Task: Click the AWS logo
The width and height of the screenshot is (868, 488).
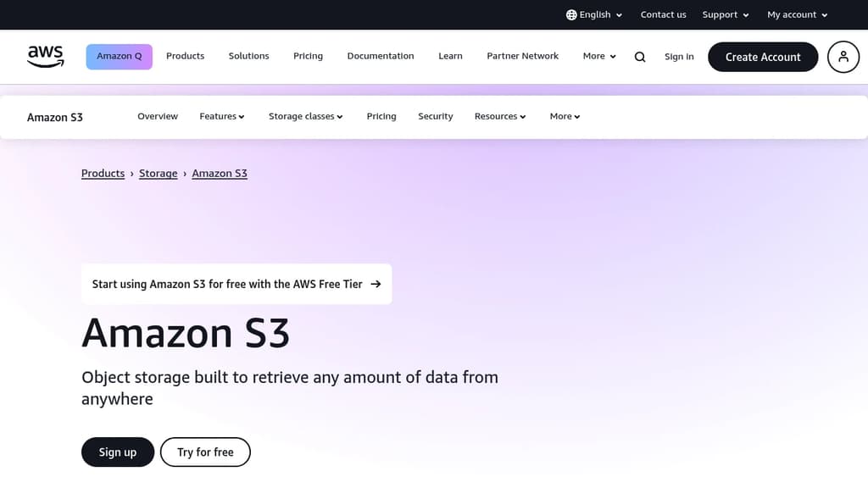Action: 46,57
